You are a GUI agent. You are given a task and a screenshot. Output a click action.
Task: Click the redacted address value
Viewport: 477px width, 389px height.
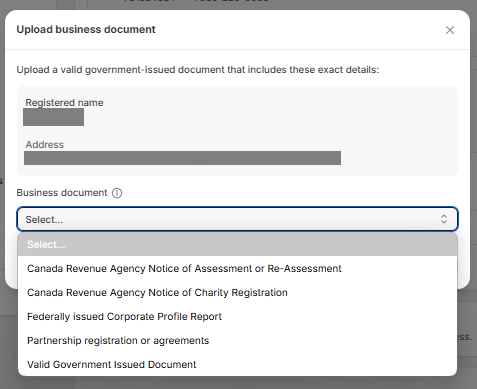click(182, 158)
